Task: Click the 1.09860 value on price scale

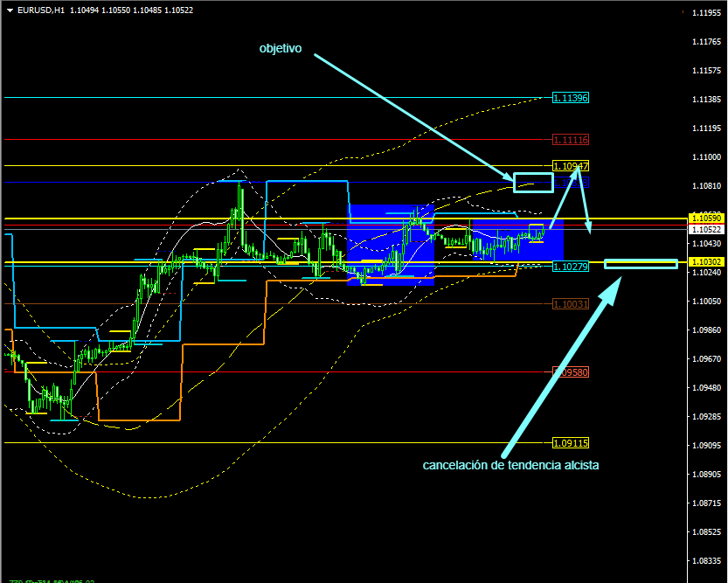Action: point(704,330)
